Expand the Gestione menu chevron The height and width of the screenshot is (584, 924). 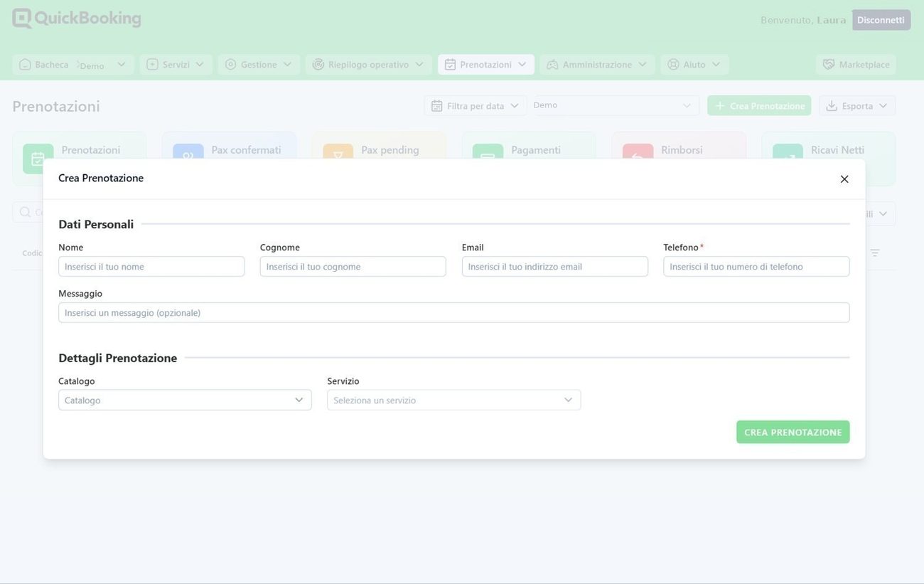pyautogui.click(x=287, y=65)
